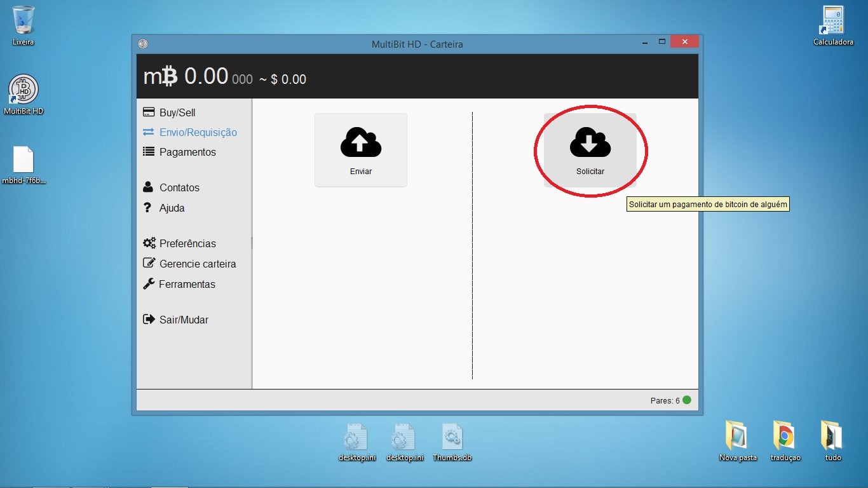Click the sidebar splitter collapse handle
This screenshot has height=488, width=868.
[252, 243]
